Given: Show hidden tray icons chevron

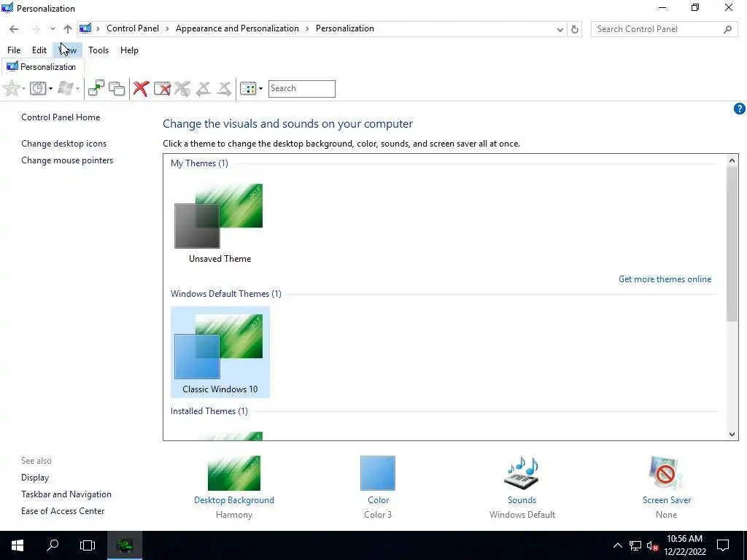Looking at the screenshot, I should pyautogui.click(x=617, y=545).
